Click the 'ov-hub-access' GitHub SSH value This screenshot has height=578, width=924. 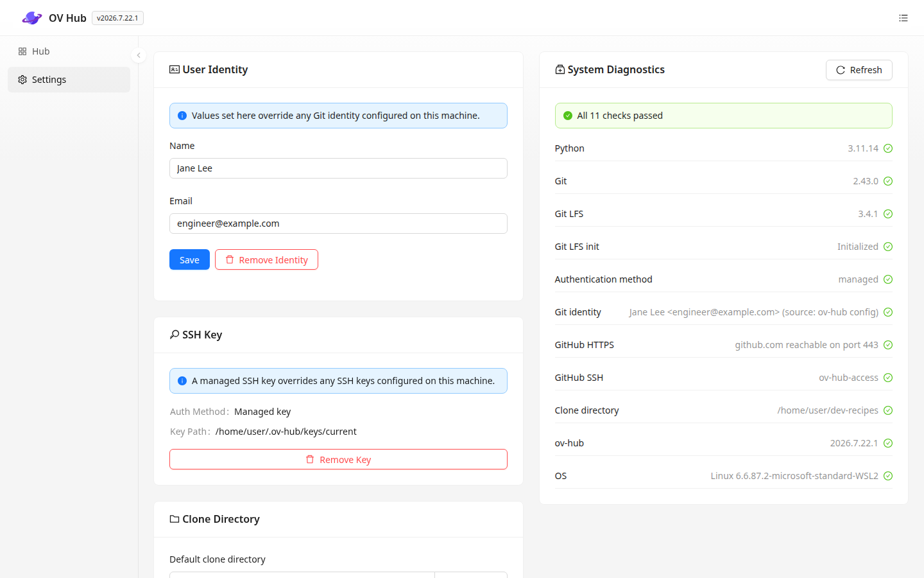(848, 378)
